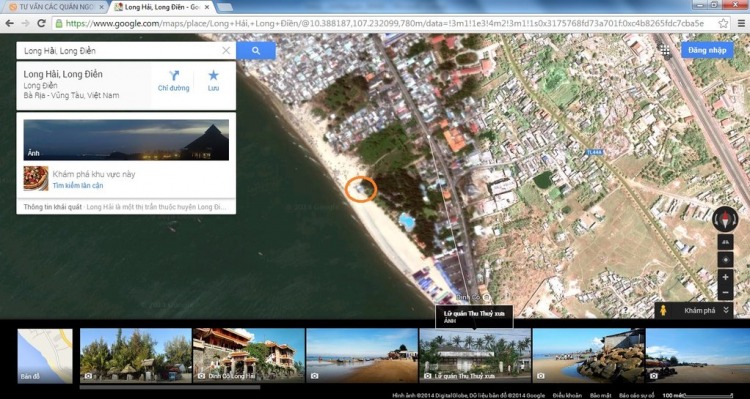Click the TL44A road shield label
The image size is (750, 399).
click(594, 152)
